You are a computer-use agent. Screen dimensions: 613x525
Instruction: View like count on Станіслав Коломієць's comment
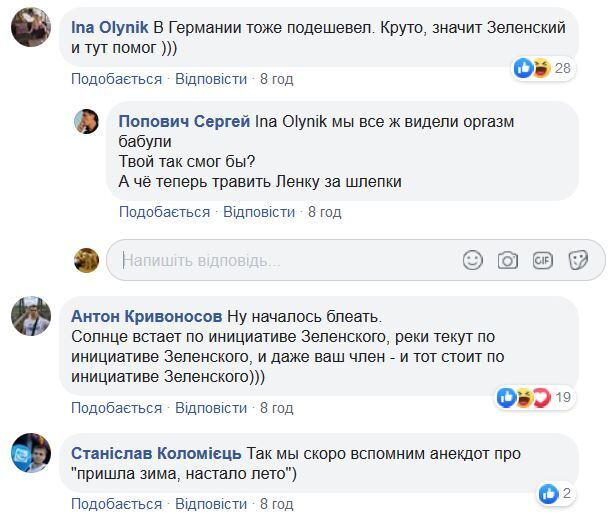(x=555, y=493)
